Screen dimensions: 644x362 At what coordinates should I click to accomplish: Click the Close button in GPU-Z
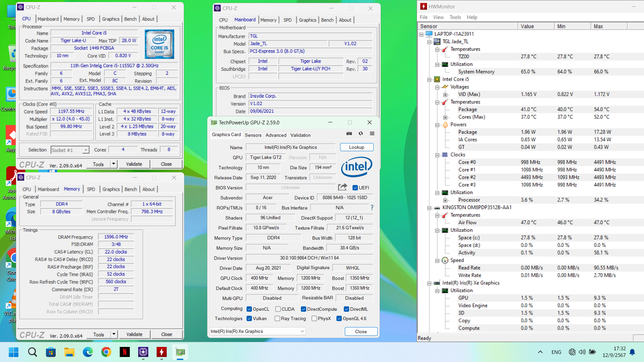[361, 331]
